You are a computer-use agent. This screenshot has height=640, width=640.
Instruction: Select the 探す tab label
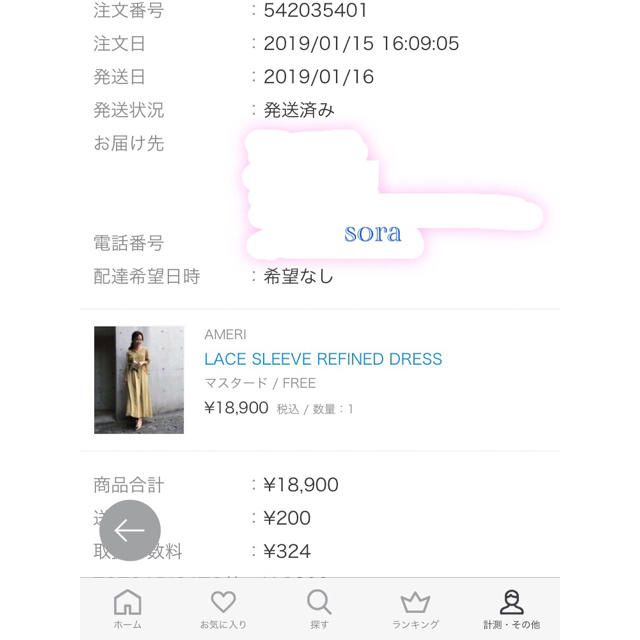[x=319, y=624]
